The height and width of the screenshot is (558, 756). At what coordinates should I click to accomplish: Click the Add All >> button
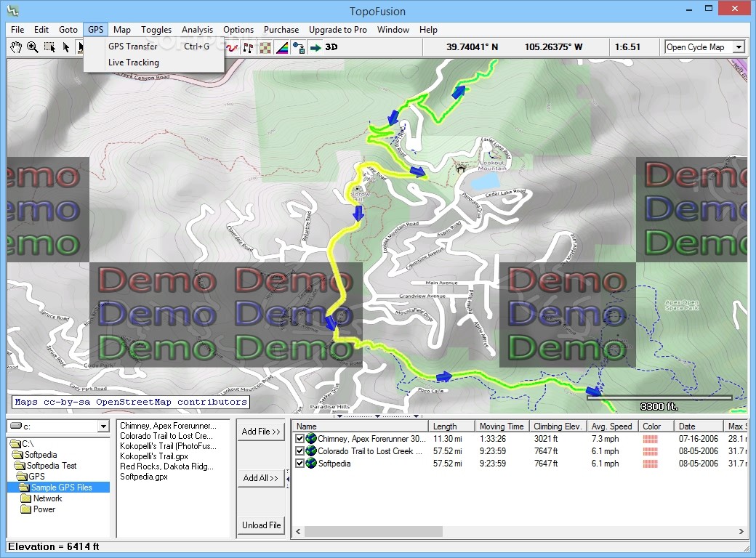(x=261, y=477)
